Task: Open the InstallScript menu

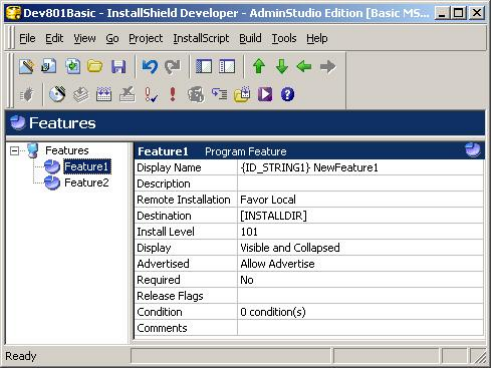Action: [201, 38]
